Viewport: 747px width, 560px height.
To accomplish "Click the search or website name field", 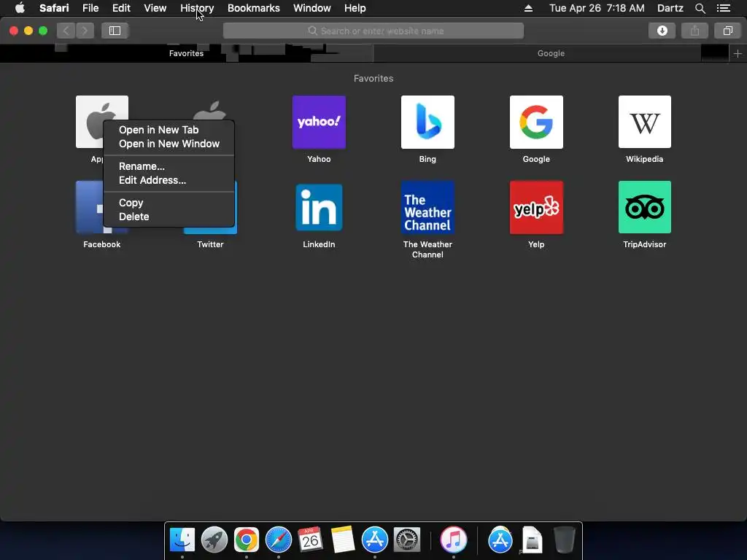I will coord(373,31).
